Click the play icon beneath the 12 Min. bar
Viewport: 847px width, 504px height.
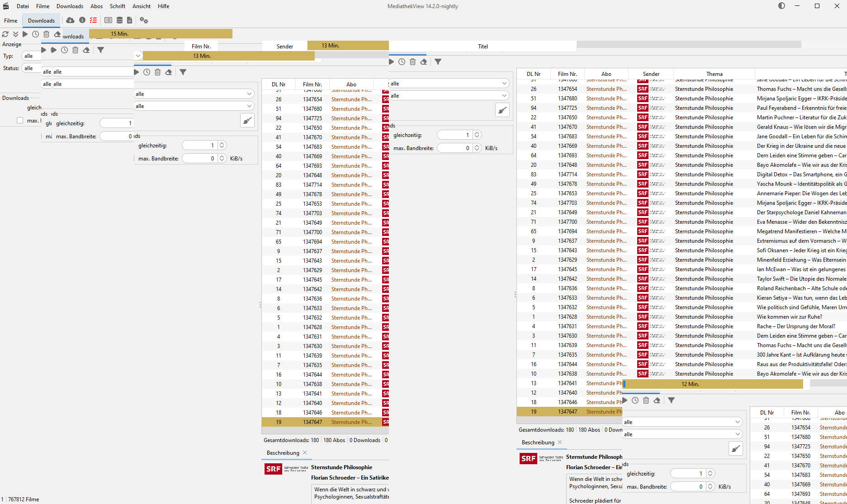[x=625, y=400]
